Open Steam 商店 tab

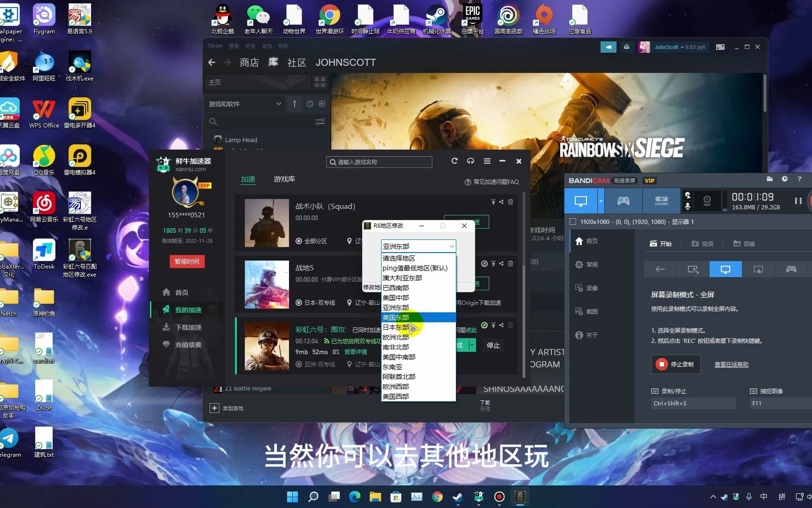click(249, 63)
